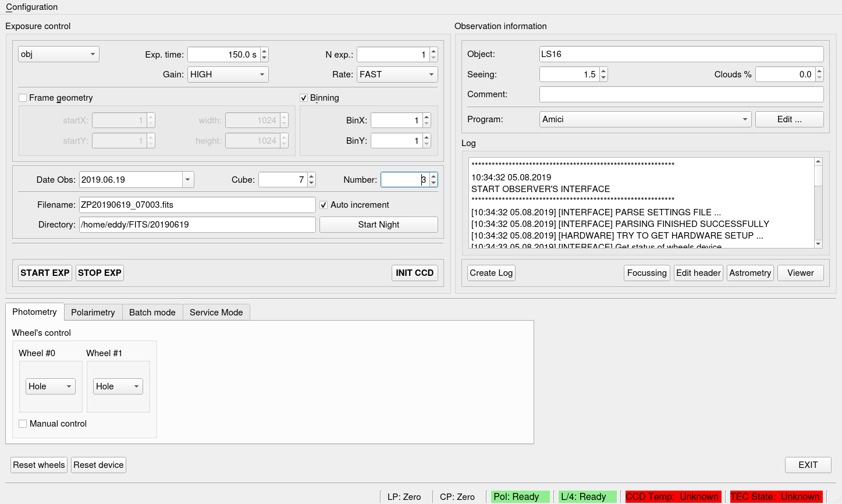Open the Batch mode tab
This screenshot has height=504, width=842.
152,313
